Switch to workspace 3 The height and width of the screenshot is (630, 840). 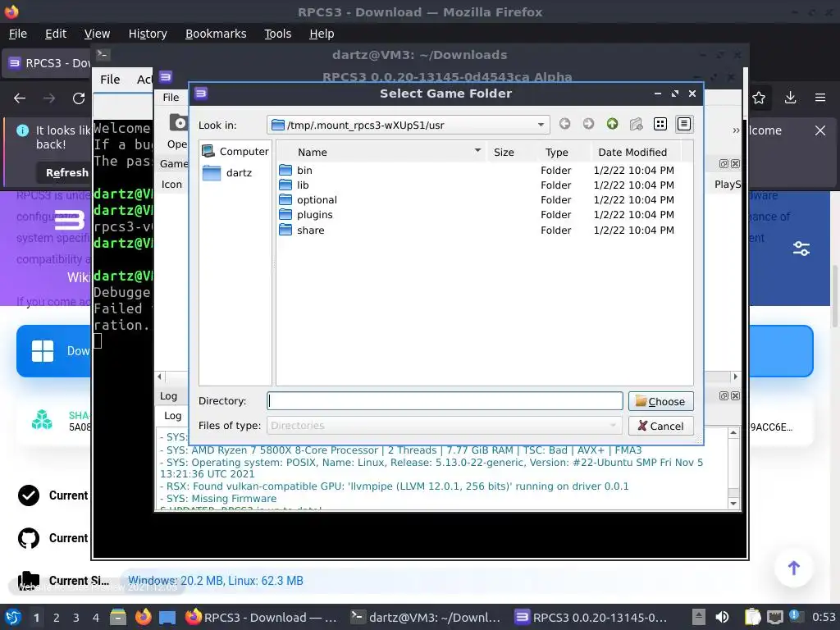[75, 618]
